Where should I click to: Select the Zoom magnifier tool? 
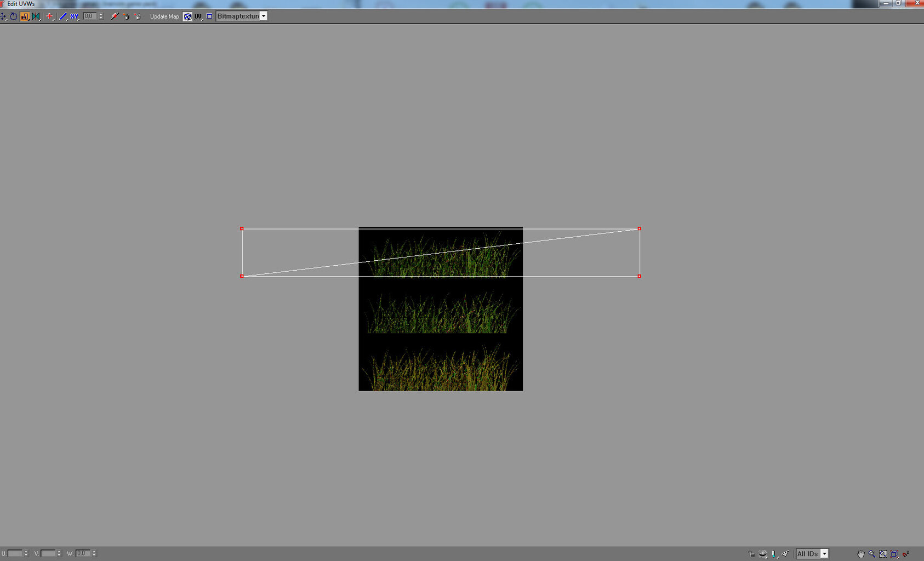click(x=872, y=554)
